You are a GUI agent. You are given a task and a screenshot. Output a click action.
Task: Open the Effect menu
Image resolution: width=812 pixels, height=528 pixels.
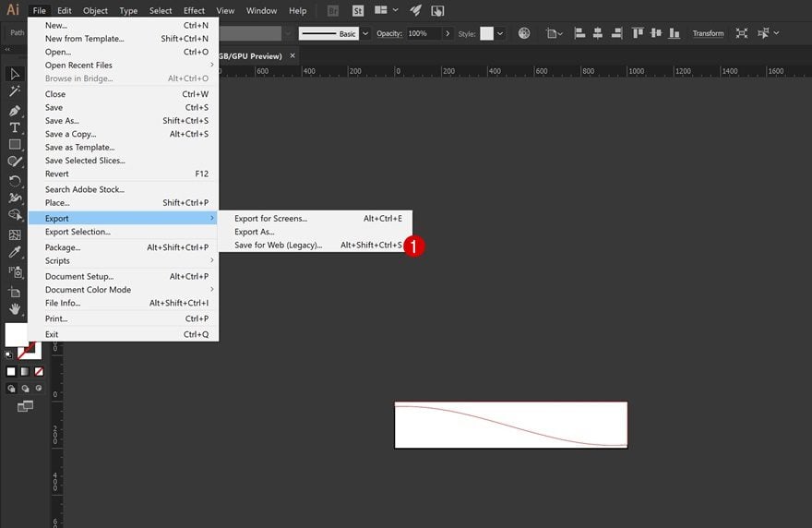pos(194,10)
